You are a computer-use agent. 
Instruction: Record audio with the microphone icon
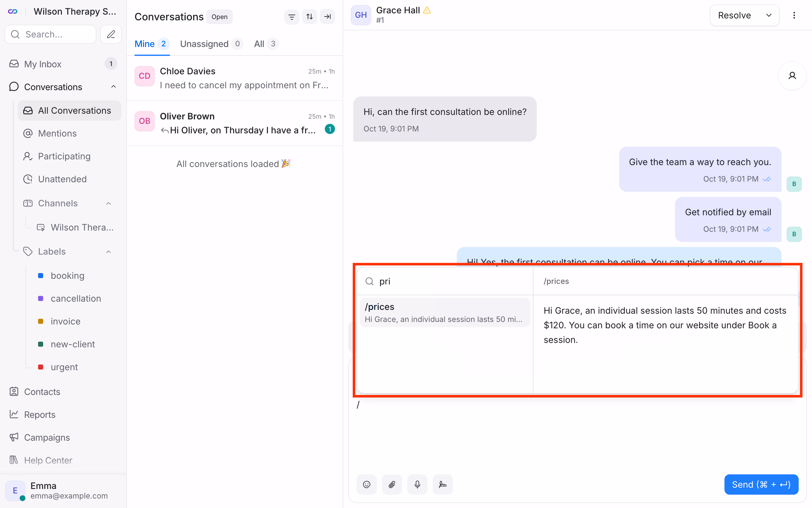pos(417,485)
